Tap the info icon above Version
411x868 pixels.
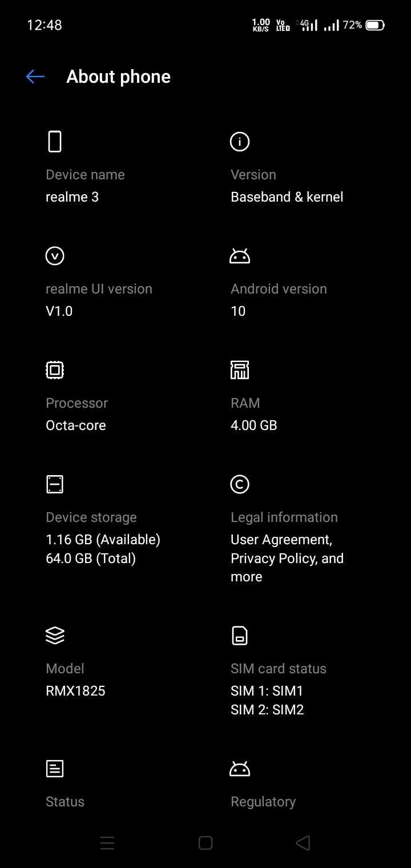(240, 142)
